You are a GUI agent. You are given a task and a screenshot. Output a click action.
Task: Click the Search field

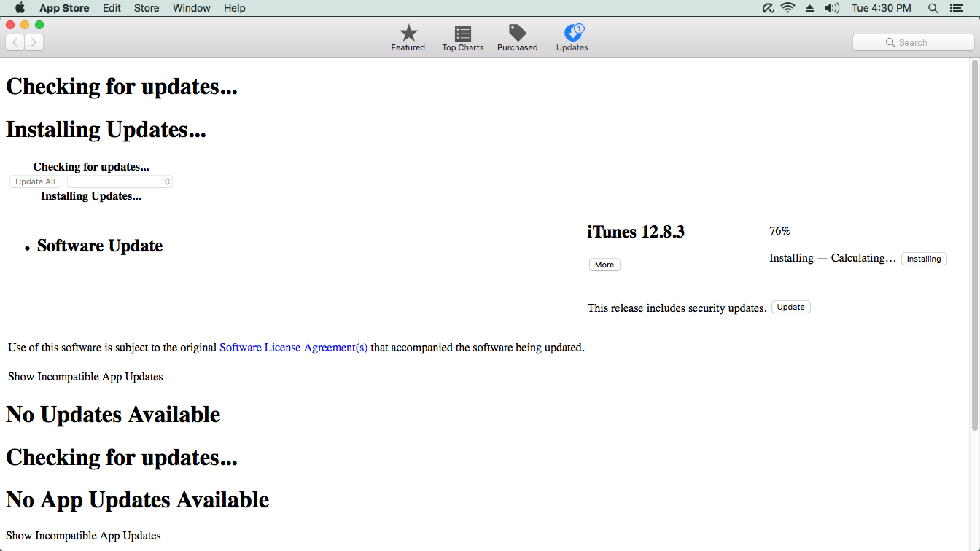click(x=914, y=42)
